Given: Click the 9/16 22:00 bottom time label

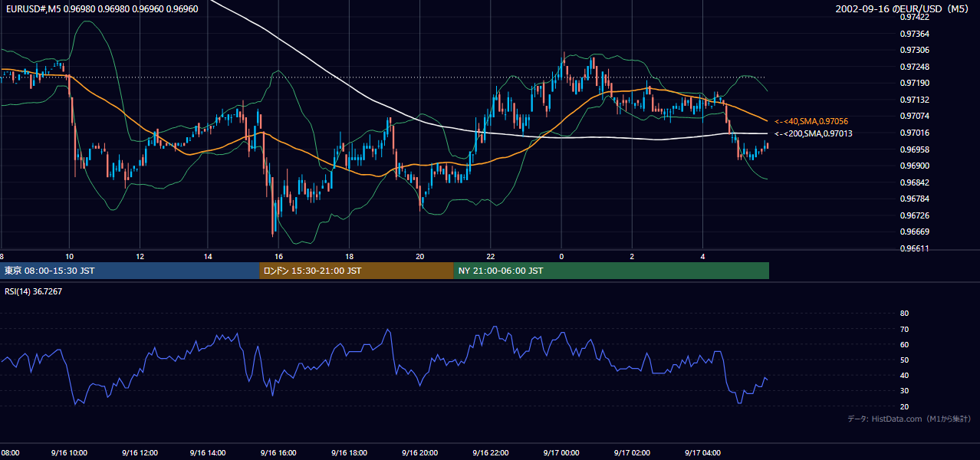Looking at the screenshot, I should 491,453.
